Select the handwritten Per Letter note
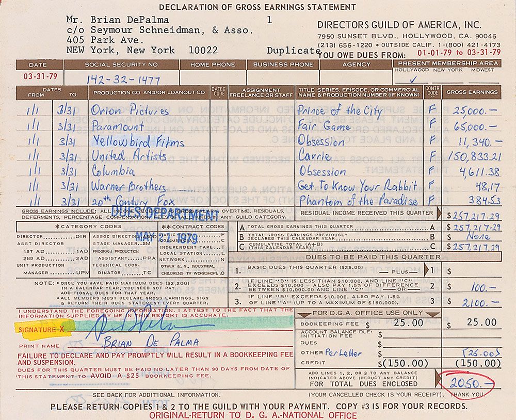Image resolution: width=516 pixels, height=420 pixels. pos(343,353)
